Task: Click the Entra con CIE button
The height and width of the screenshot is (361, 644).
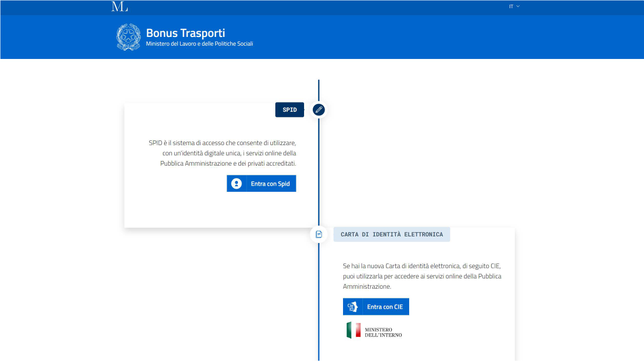Action: tap(376, 307)
